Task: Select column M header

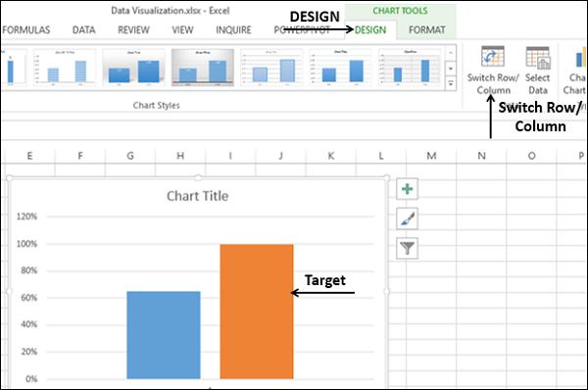Action: 431,156
